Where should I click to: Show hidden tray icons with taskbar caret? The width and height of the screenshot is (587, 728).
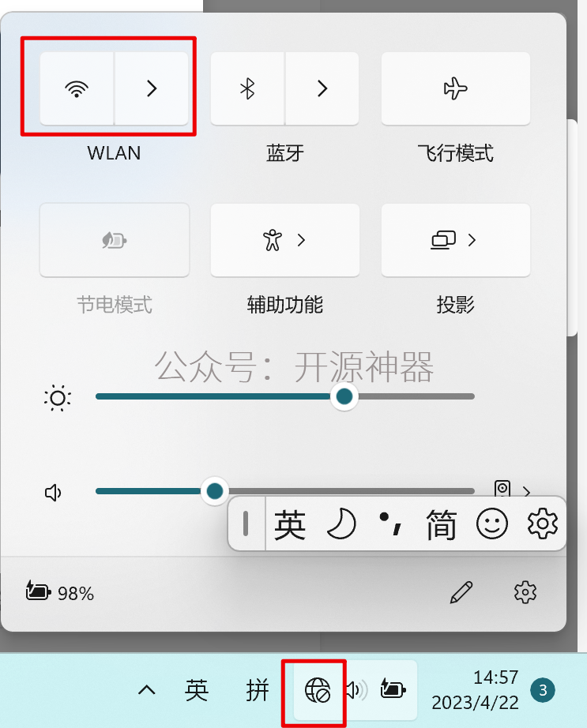click(x=146, y=690)
